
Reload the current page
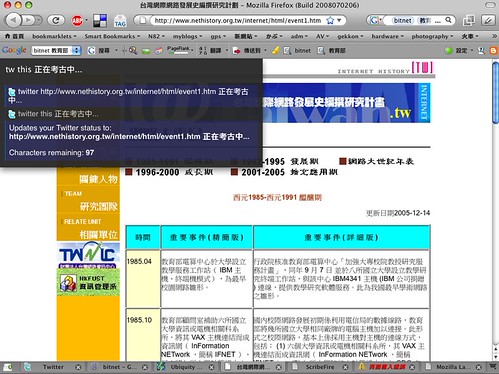coord(56,20)
